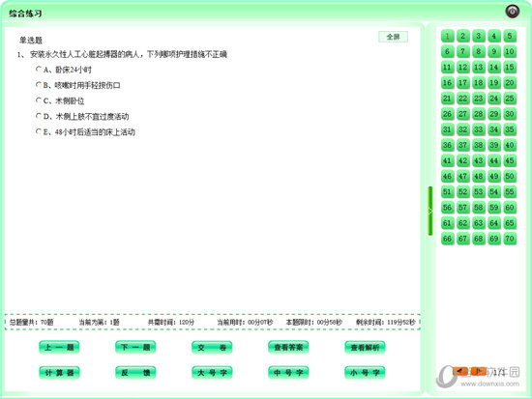The image size is (532, 399).
Task: Jump to question 10
Action: point(510,51)
